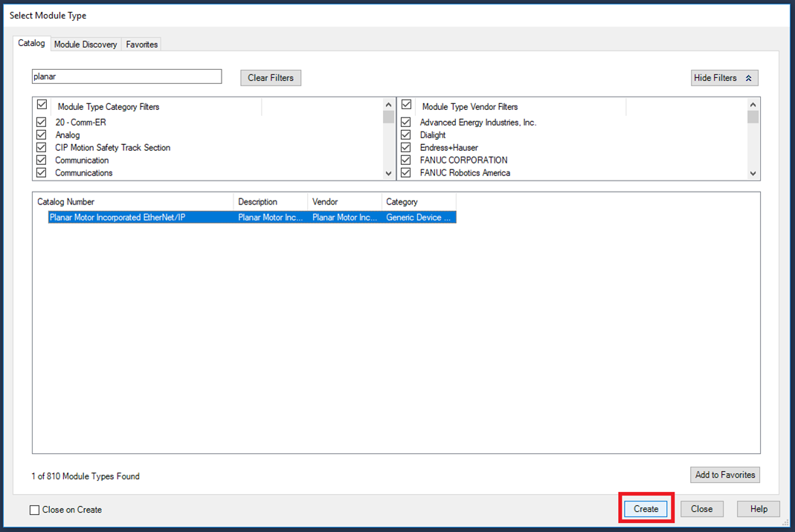This screenshot has height=532, width=795.
Task: Switch to Module Discovery tab
Action: pyautogui.click(x=86, y=45)
